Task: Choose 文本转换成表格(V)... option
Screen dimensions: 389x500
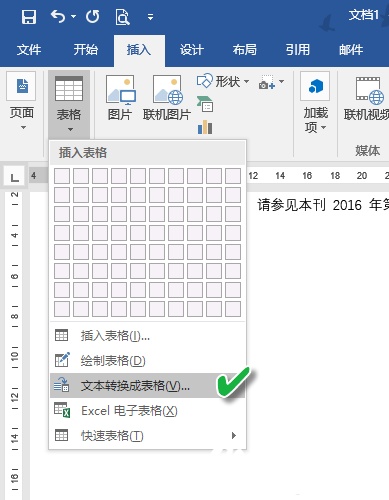Action: pos(148,386)
